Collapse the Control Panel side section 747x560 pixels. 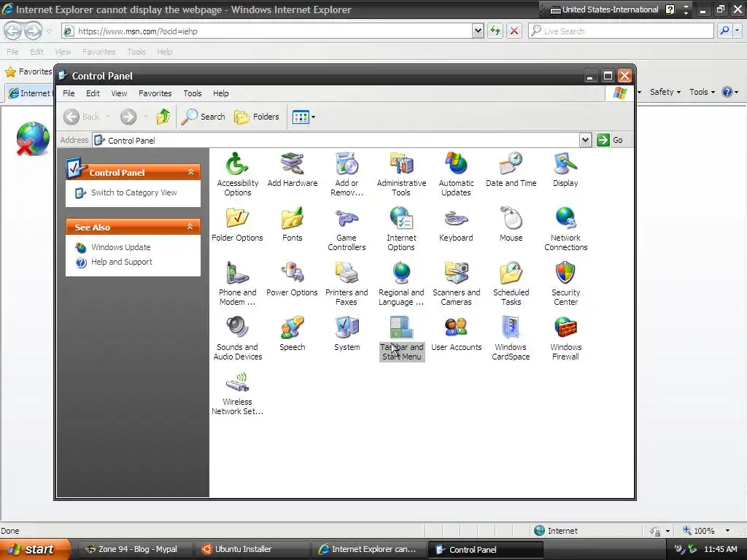point(190,172)
